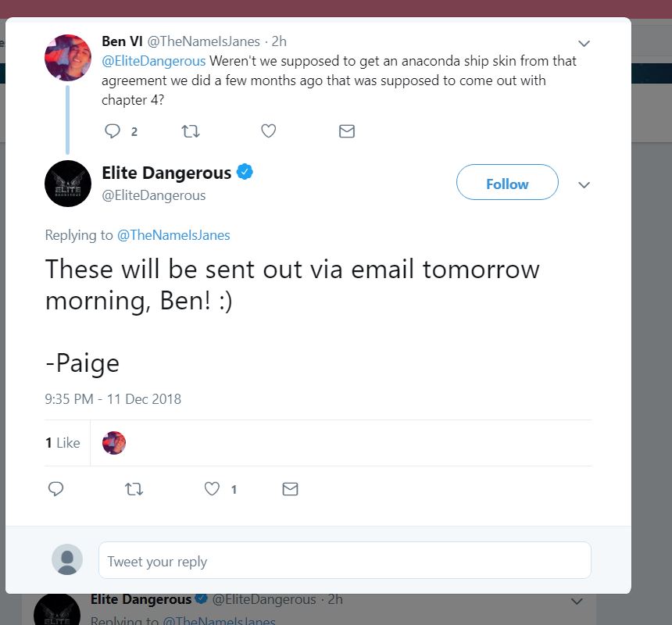Open more options chevron on Ben VI's tweet
Screen dimensions: 672x625
coord(584,43)
